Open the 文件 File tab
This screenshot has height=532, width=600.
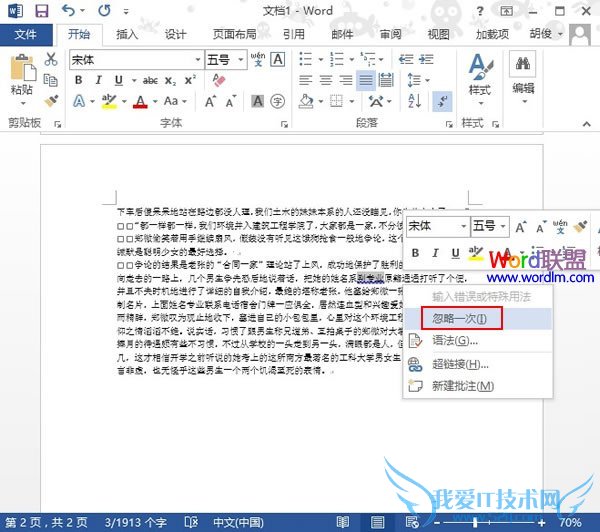coord(26,35)
